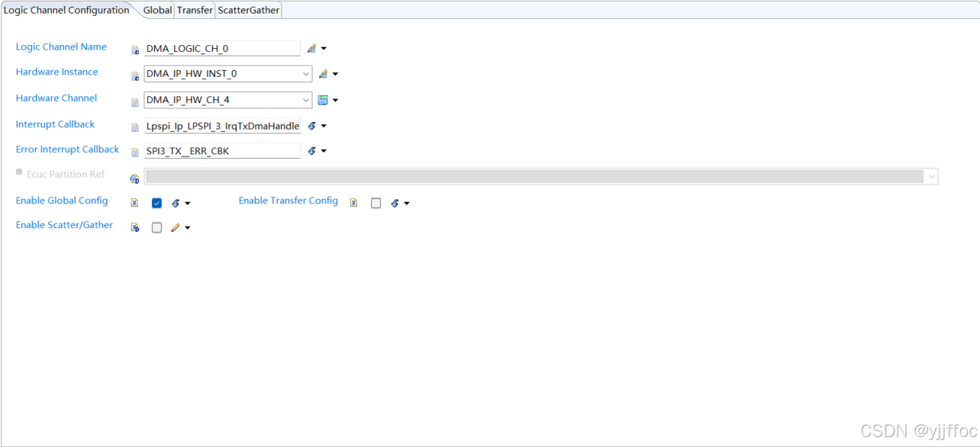This screenshot has width=980, height=447.
Task: Open the ScatterGather tab
Action: point(249,11)
